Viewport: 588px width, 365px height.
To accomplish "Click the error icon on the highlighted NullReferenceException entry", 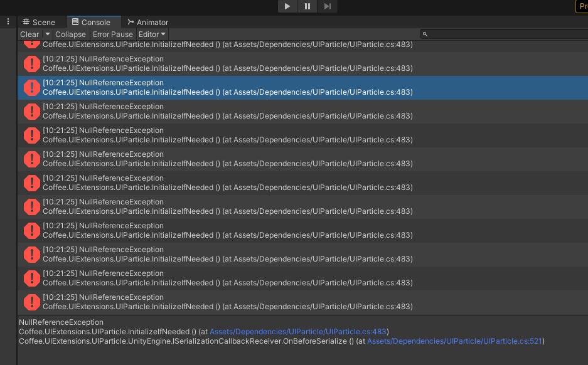I will [x=31, y=88].
